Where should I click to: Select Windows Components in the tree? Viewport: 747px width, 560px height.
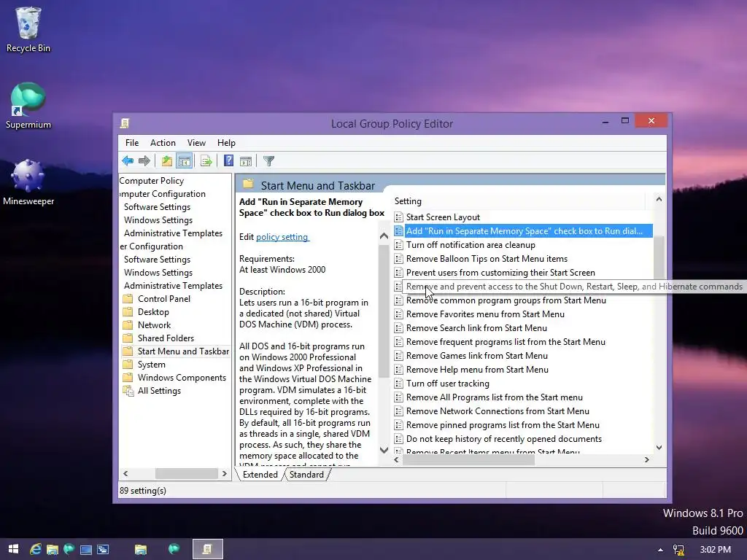tap(182, 378)
